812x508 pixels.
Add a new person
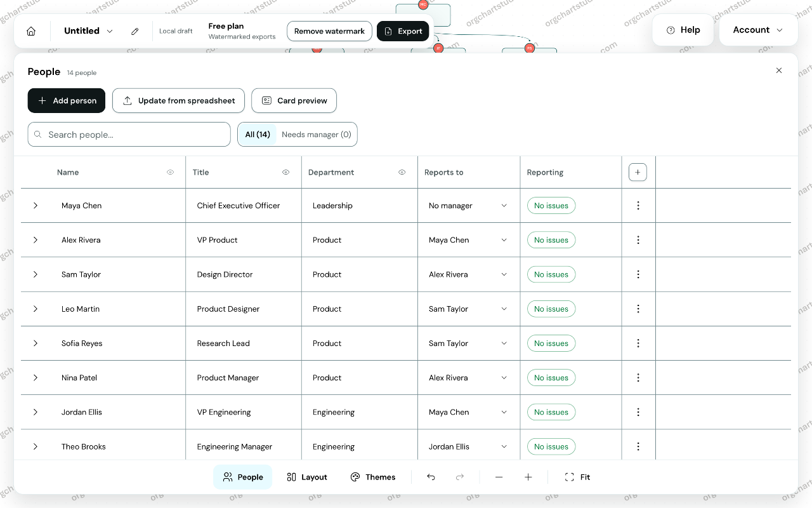(67, 100)
